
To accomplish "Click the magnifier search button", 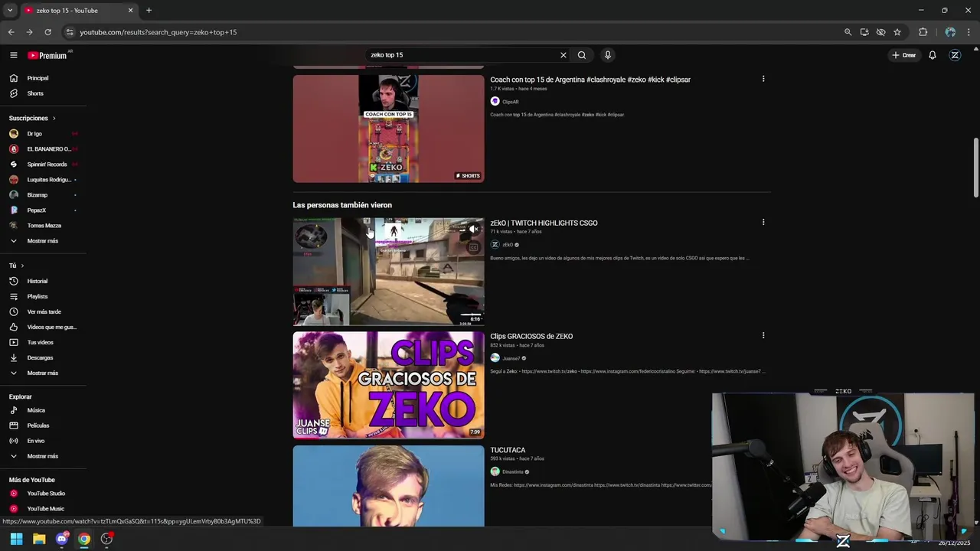I will click(x=582, y=55).
